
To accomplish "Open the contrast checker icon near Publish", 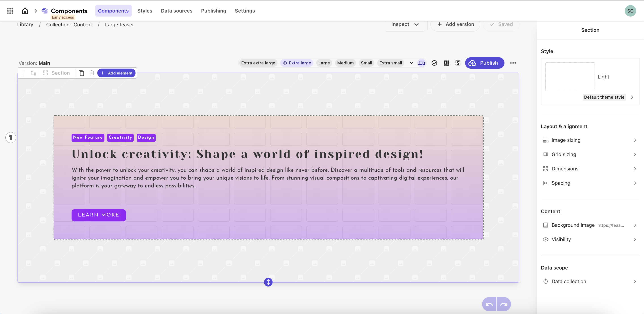I will pos(447,63).
